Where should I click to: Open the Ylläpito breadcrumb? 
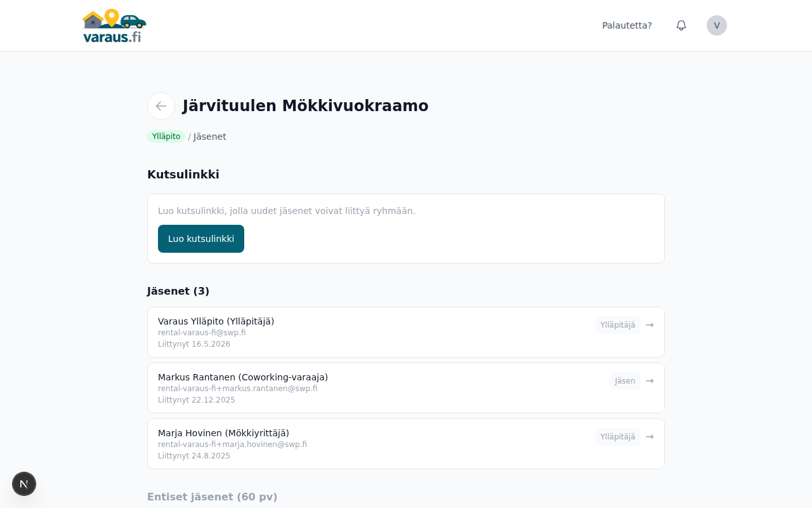[x=166, y=137]
